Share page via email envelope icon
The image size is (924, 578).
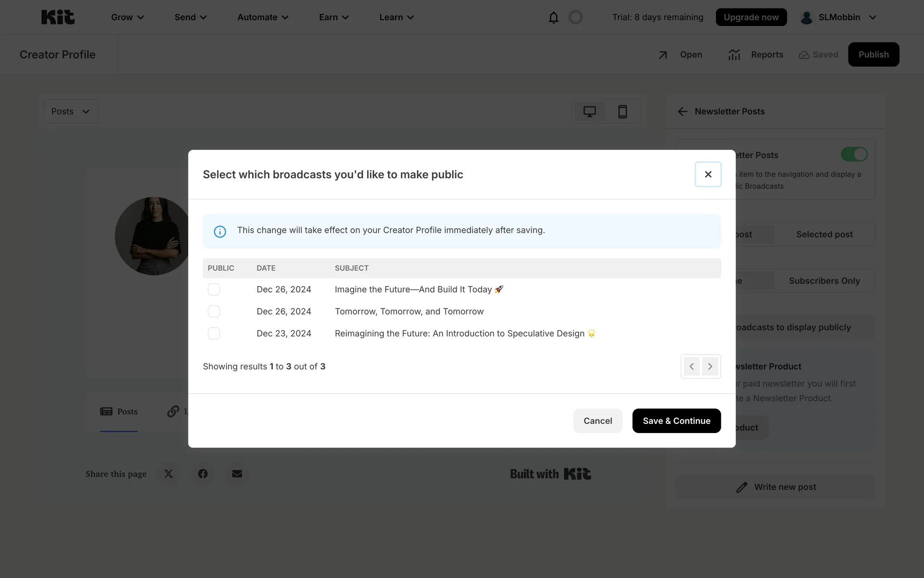pyautogui.click(x=237, y=474)
